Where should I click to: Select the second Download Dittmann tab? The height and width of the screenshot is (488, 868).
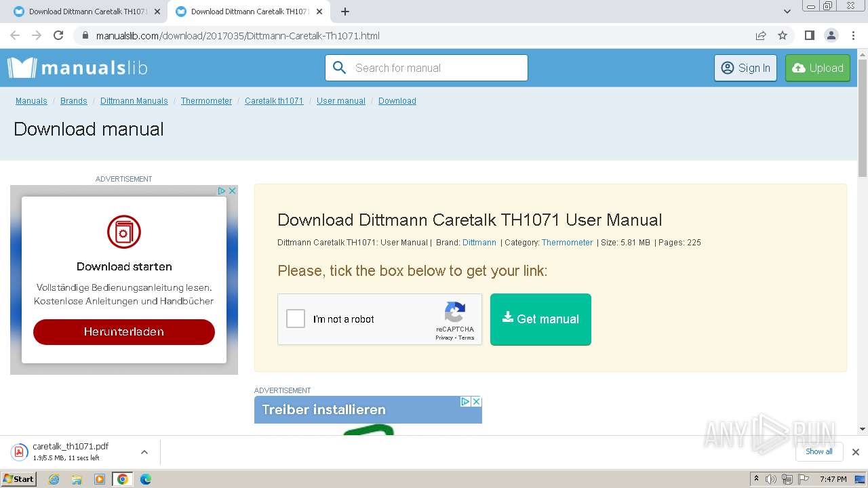pos(249,12)
